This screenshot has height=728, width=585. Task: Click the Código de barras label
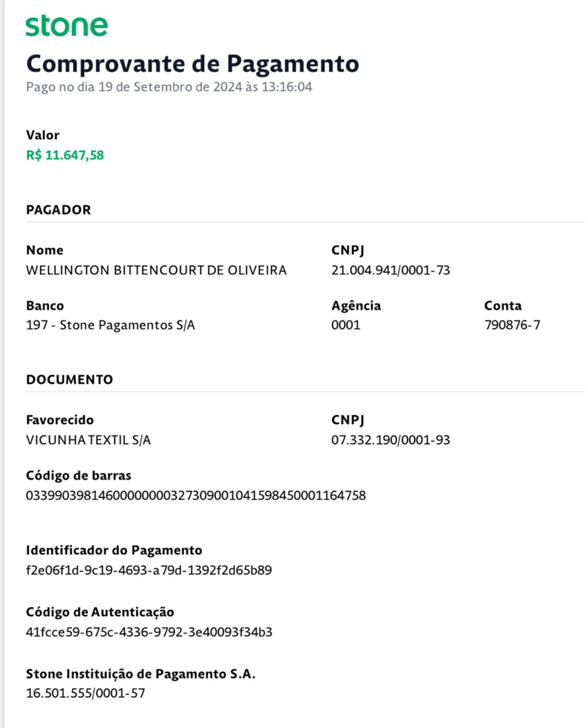click(x=78, y=475)
